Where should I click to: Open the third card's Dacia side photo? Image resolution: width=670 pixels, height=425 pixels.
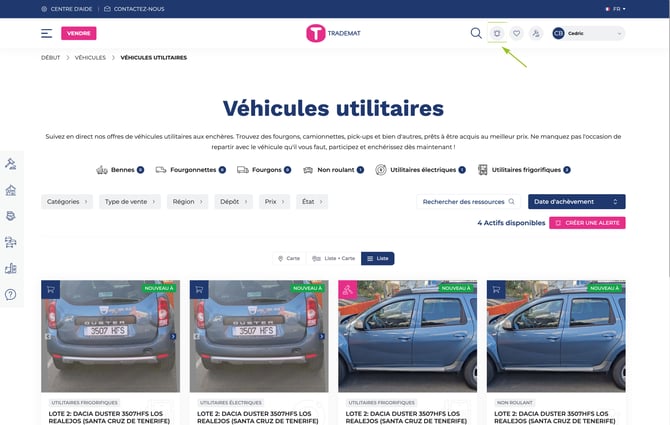click(x=408, y=336)
